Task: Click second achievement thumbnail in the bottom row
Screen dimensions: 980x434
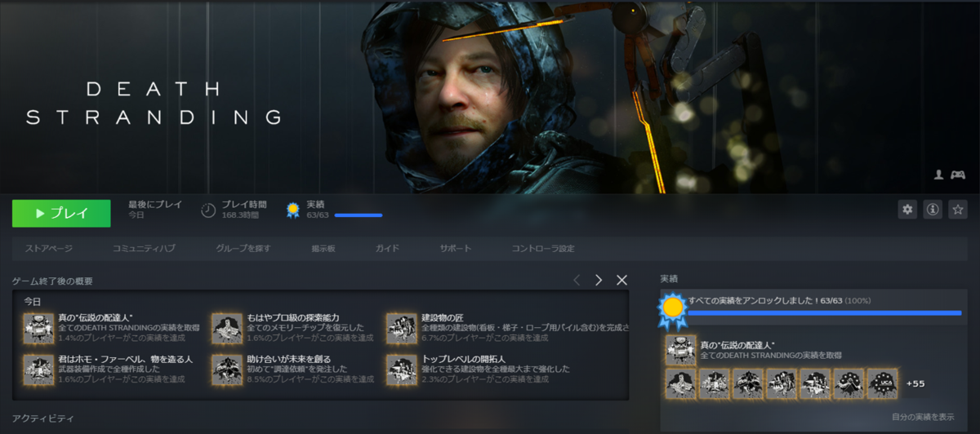Action: pyautogui.click(x=714, y=383)
